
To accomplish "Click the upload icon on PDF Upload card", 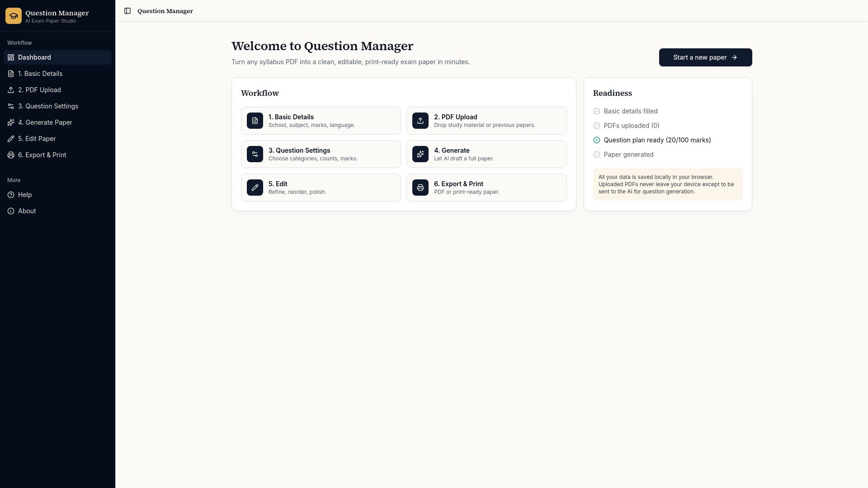I will pos(420,121).
